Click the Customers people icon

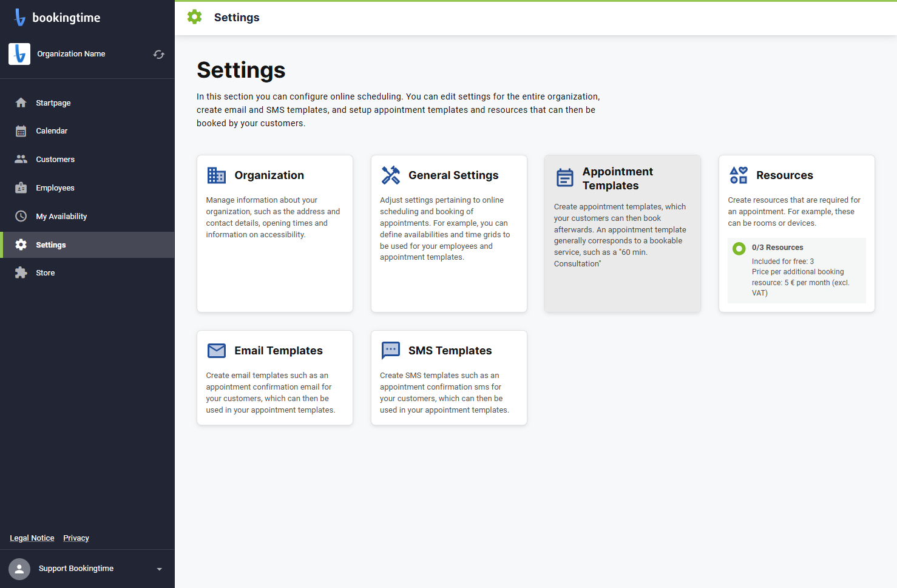[x=21, y=159]
